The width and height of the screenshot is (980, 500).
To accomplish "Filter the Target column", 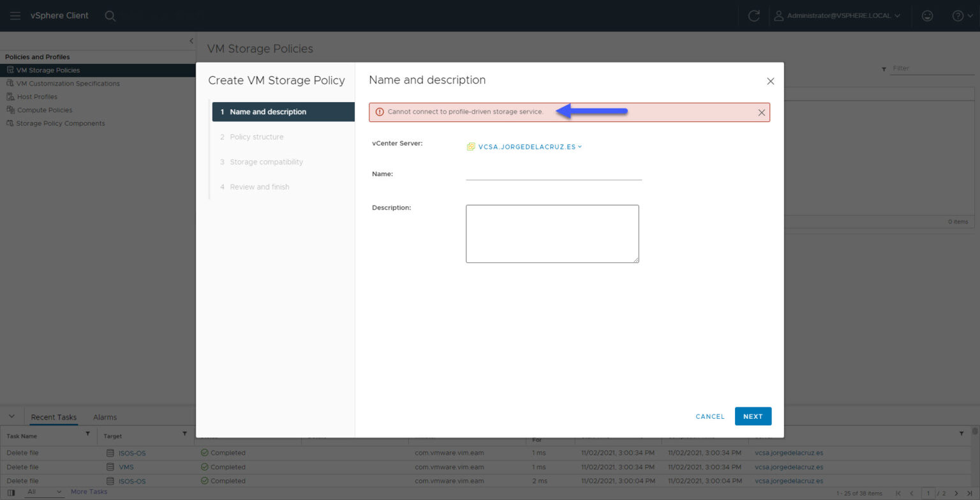I will click(185, 436).
